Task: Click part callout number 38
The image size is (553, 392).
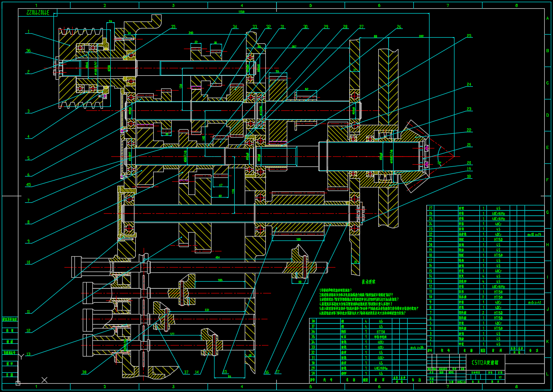Action: [84, 372]
